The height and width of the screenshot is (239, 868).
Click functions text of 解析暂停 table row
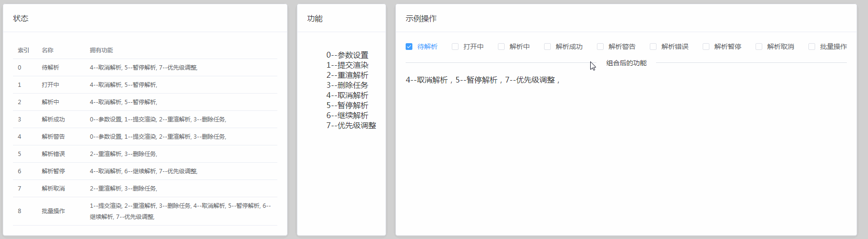click(144, 171)
